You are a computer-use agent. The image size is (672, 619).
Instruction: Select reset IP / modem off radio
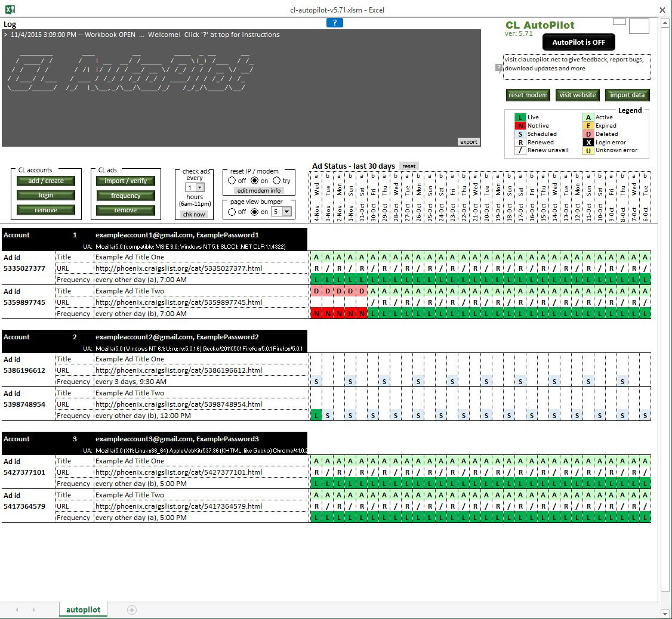(232, 180)
